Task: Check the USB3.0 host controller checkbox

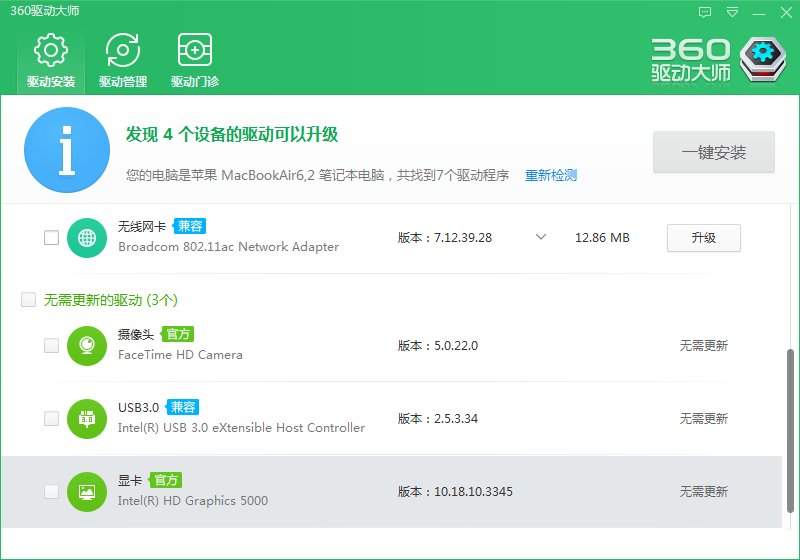Action: point(52,418)
